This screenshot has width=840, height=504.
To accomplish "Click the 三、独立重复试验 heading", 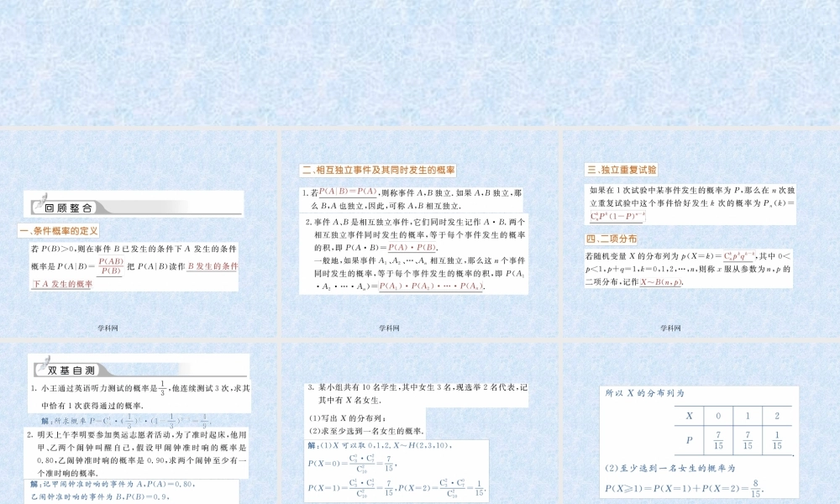I will pos(622,170).
